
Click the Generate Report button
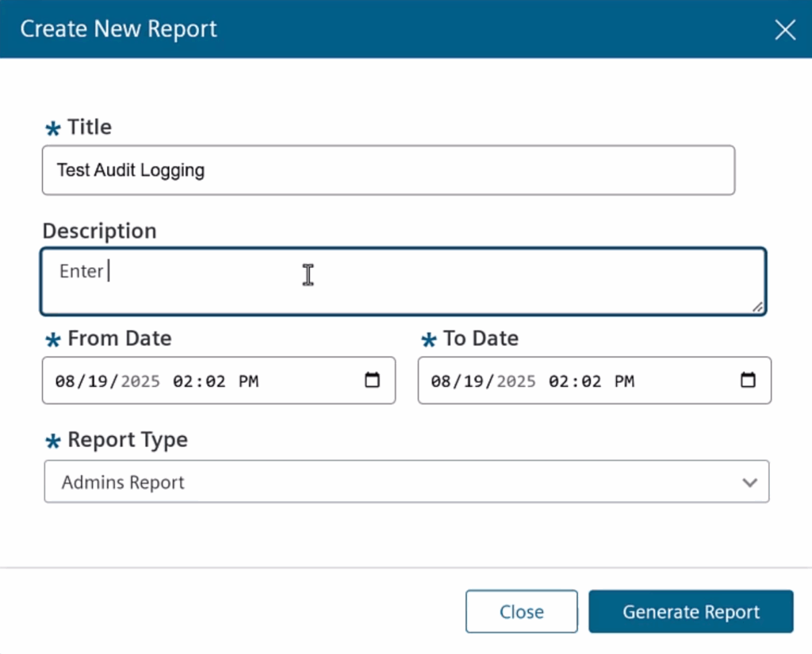tap(691, 612)
